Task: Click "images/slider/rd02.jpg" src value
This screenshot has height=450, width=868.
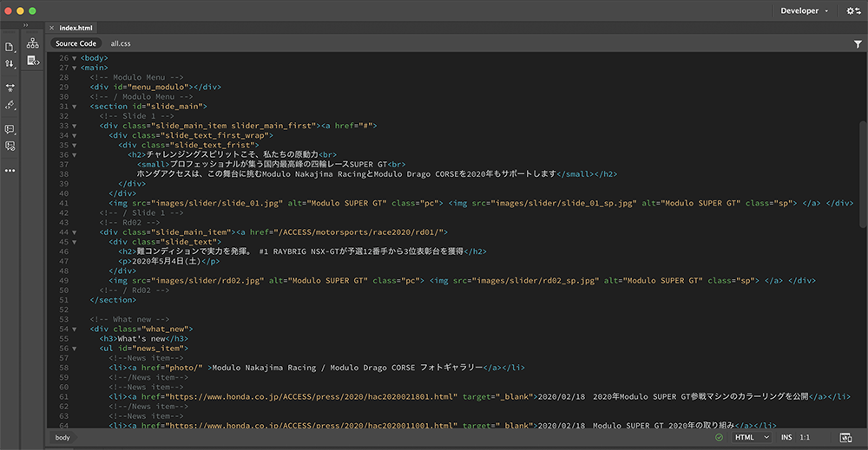Action: coord(207,280)
